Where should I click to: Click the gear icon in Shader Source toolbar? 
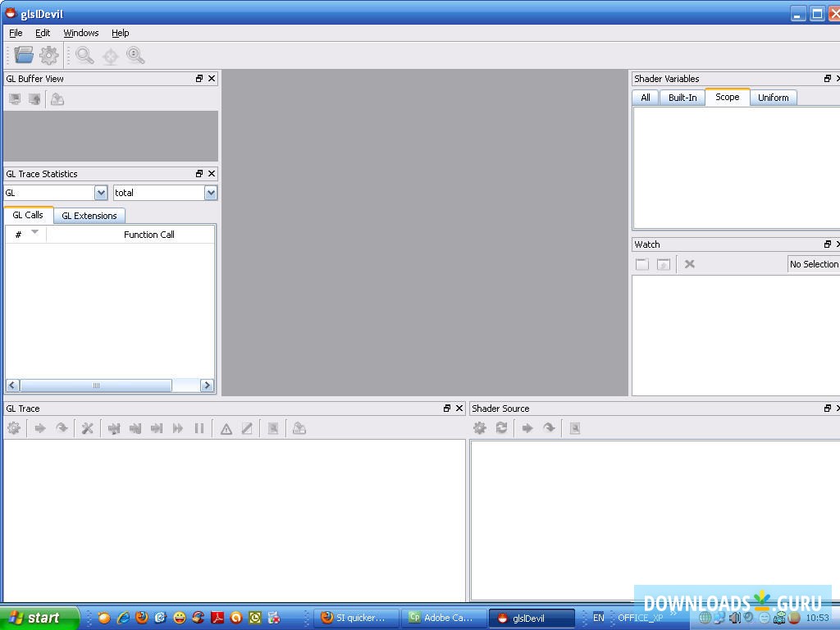click(479, 427)
